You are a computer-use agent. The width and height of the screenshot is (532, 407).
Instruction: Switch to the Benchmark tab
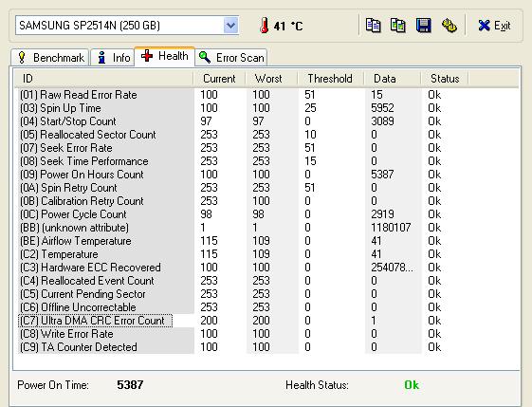(50, 57)
